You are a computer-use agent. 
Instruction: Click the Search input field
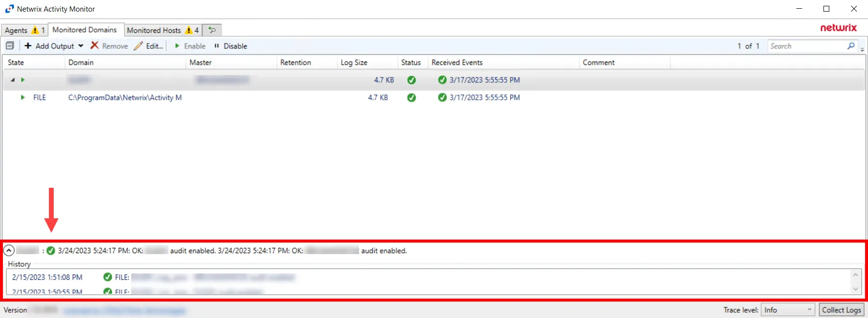807,46
